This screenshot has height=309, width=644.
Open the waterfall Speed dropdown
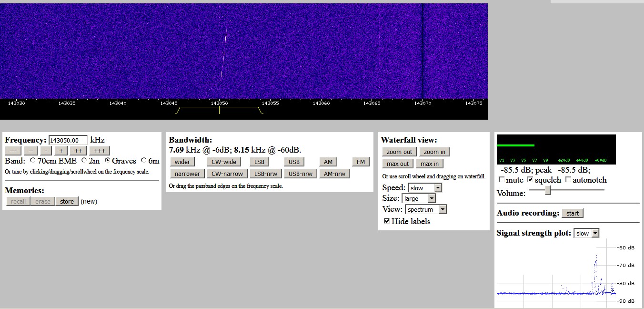[425, 188]
